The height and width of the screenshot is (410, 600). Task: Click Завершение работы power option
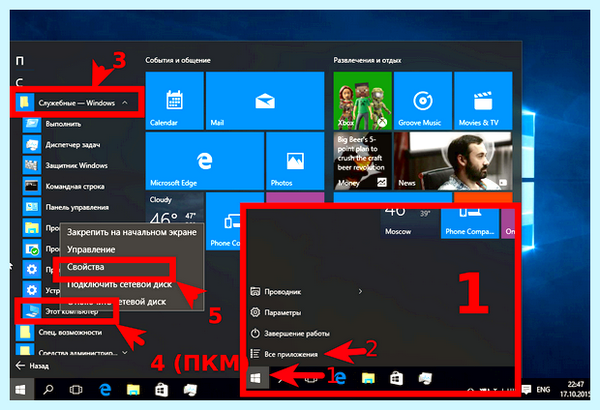[x=297, y=333]
